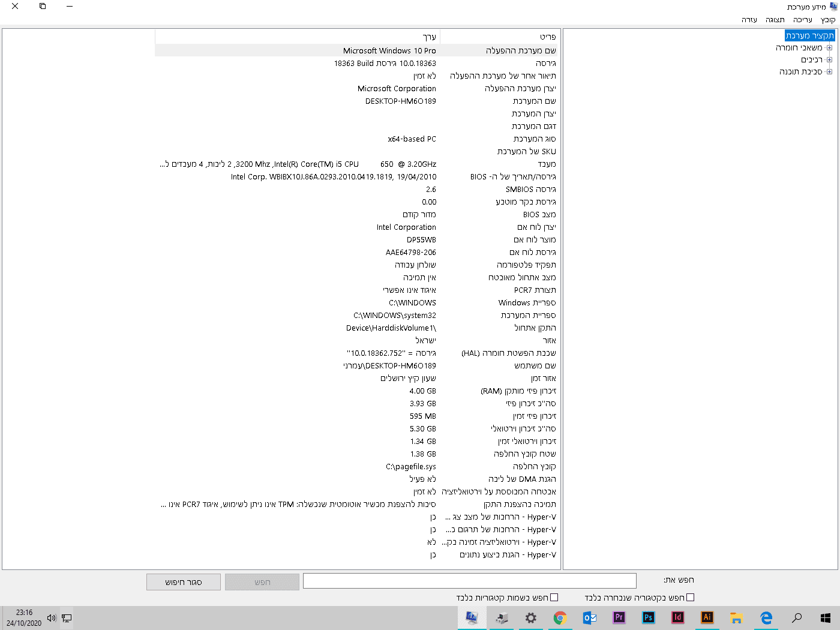
Task: Launch Adobe Premiere Pro from the taskbar
Action: (619, 617)
